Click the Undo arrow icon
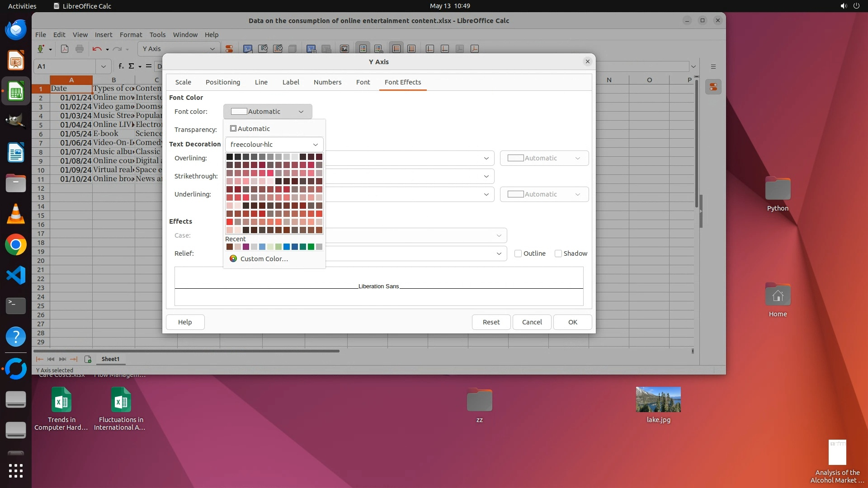The height and width of the screenshot is (488, 868). pos(97,49)
